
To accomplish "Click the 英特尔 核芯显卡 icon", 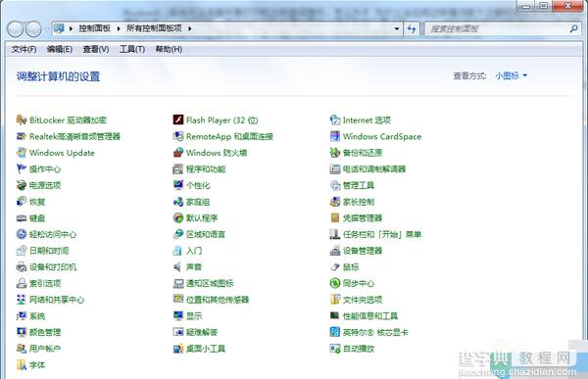I will [335, 332].
